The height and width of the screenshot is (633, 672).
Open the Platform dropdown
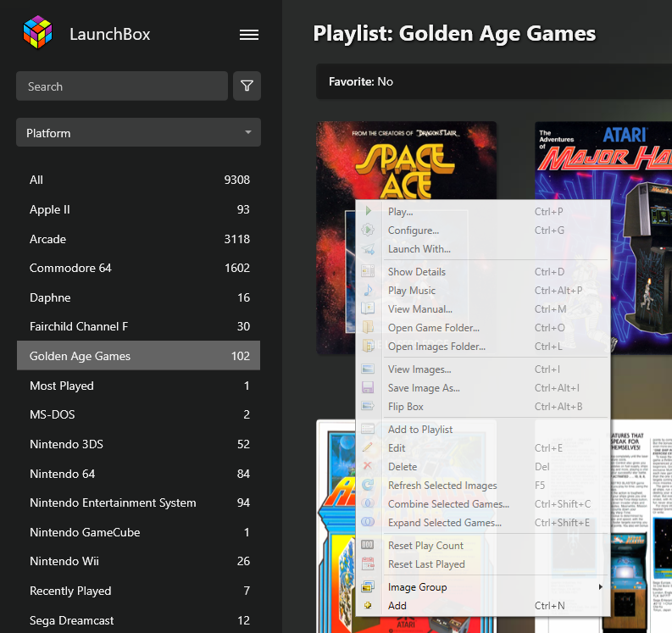point(138,132)
